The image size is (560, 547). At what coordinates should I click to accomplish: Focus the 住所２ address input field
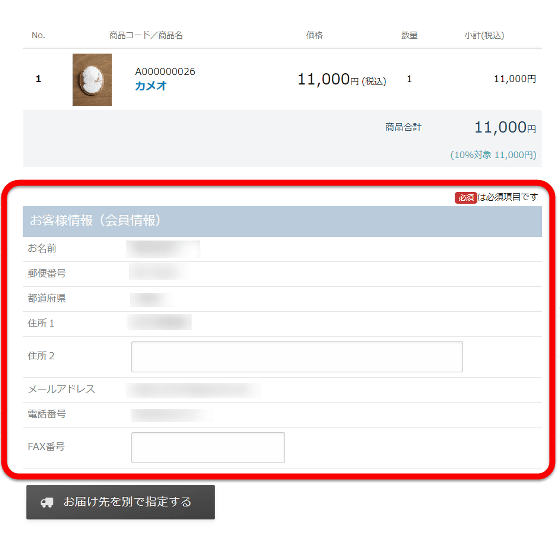[297, 357]
